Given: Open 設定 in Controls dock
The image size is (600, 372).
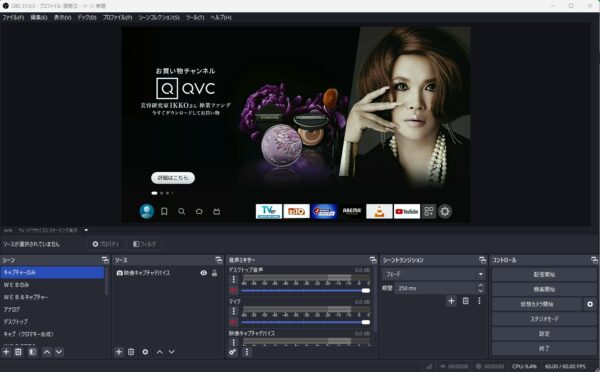Looking at the screenshot, I should coord(544,334).
